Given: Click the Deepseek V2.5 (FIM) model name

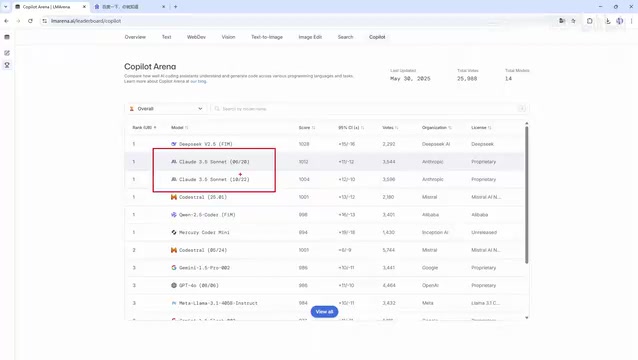Looking at the screenshot, I should pyautogui.click(x=206, y=144).
